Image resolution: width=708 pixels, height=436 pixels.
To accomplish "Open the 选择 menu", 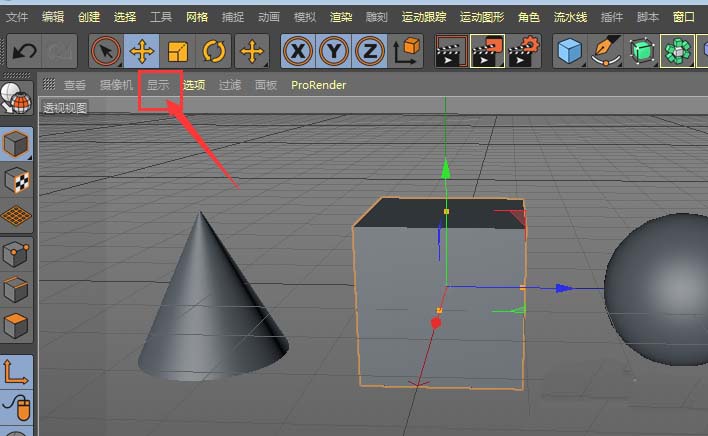I will tap(125, 17).
